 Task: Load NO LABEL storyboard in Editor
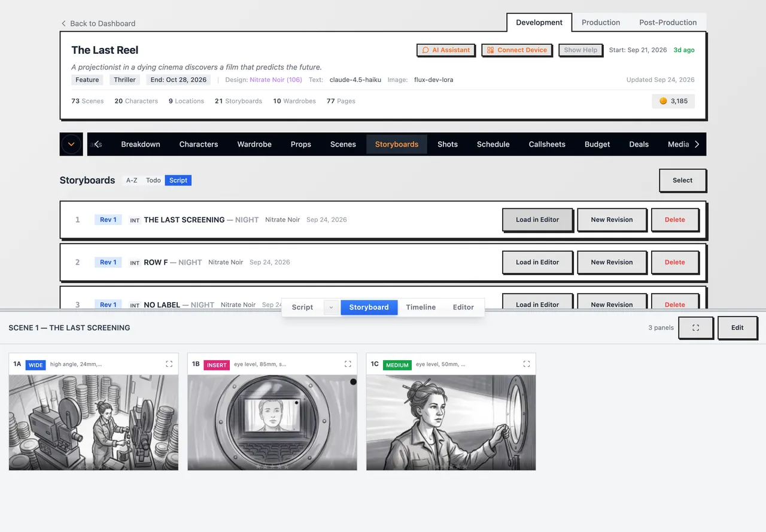pos(537,303)
